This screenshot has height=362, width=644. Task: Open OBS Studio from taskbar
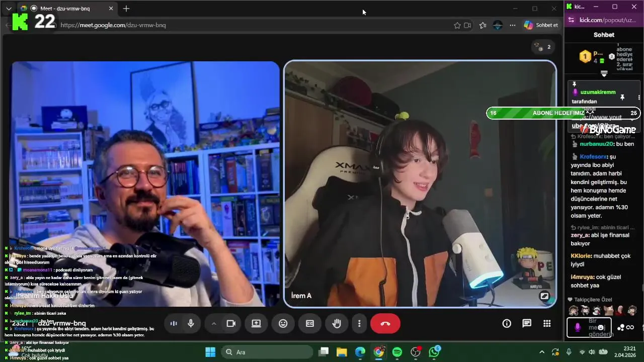coord(416,352)
